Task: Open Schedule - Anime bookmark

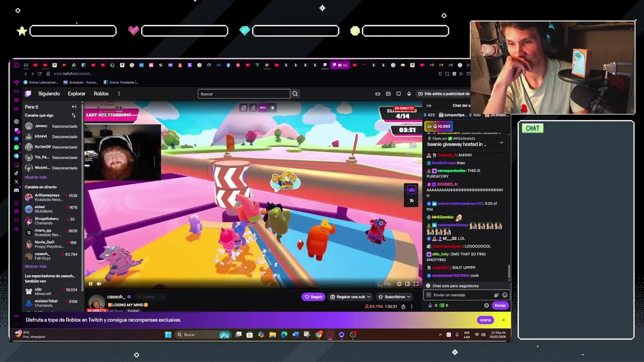Action: click(80, 82)
